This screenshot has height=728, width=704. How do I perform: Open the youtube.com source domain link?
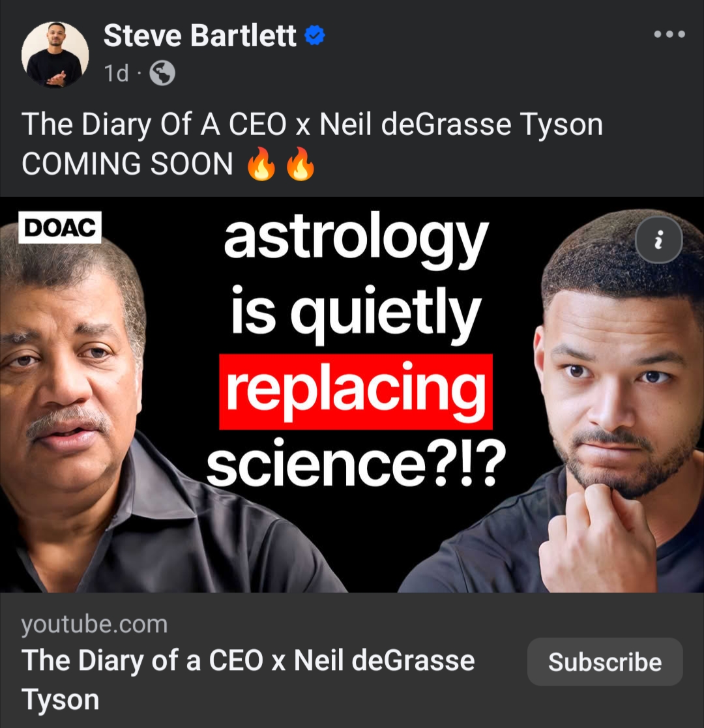pyautogui.click(x=95, y=624)
